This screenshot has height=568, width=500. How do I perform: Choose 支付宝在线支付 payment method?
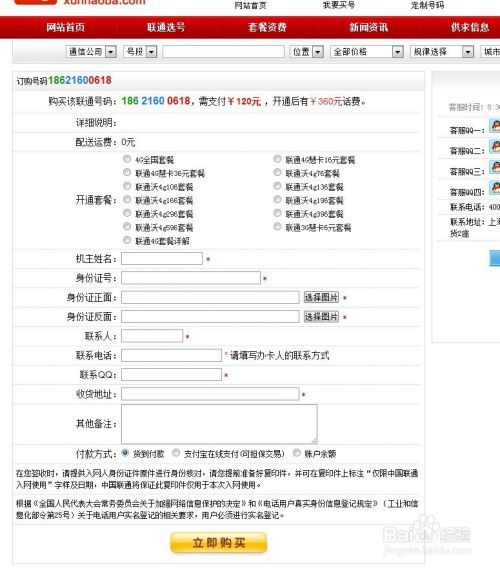coord(176,453)
